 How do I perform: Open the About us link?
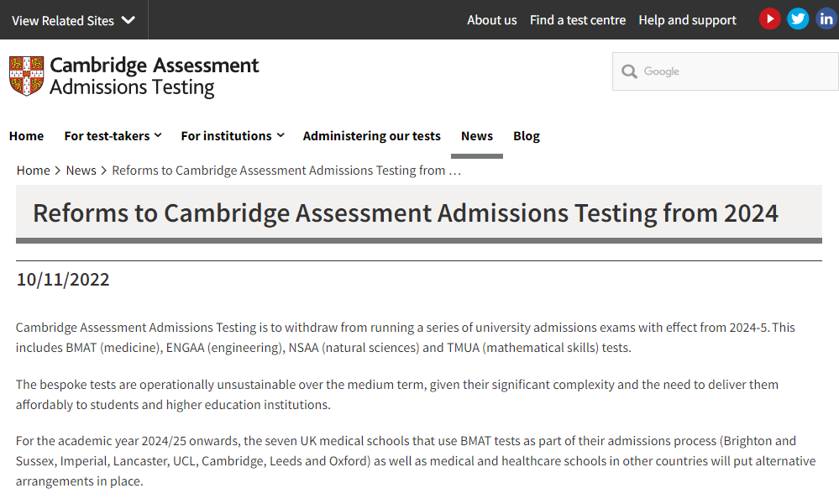[492, 20]
